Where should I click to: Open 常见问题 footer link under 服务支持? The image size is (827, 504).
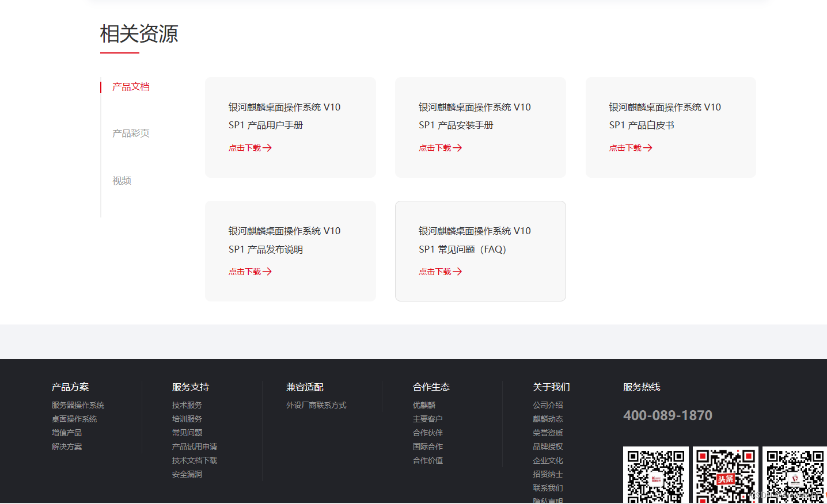pyautogui.click(x=187, y=433)
